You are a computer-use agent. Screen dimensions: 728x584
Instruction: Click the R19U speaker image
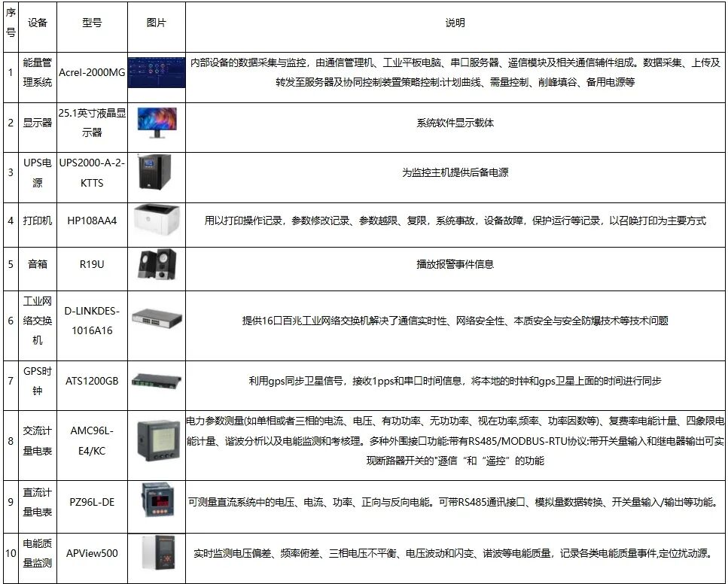point(156,265)
